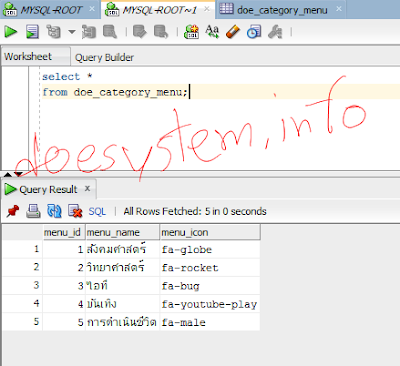The width and height of the screenshot is (400, 366).
Task: Select the menu_id cell in row 3
Action: tap(64, 286)
